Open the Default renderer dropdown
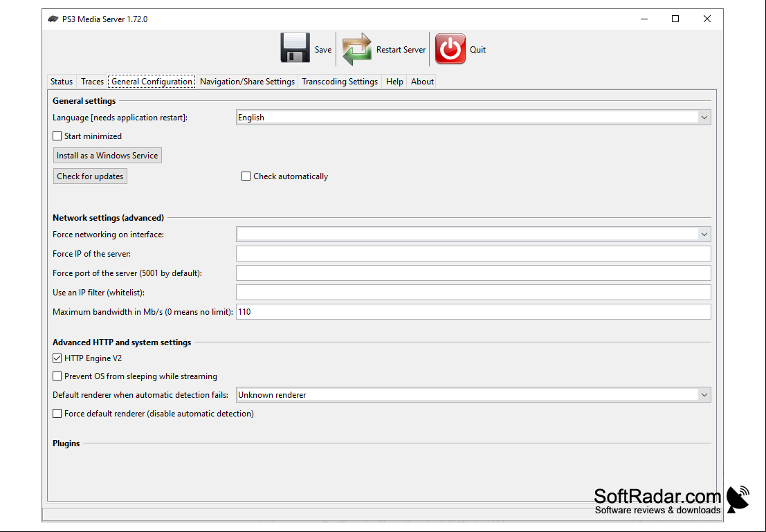766x532 pixels. [473, 395]
